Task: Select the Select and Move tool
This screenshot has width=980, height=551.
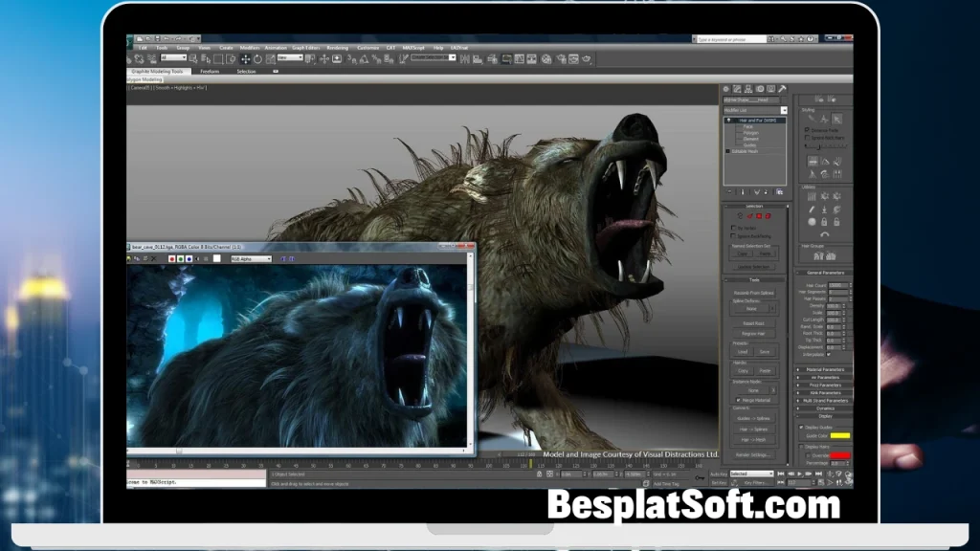Action: tap(247, 59)
